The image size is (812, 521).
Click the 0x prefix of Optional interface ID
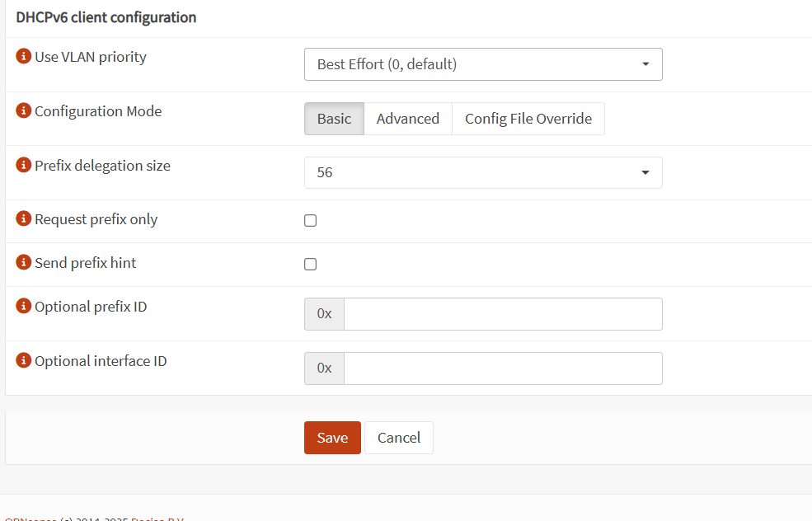(324, 368)
